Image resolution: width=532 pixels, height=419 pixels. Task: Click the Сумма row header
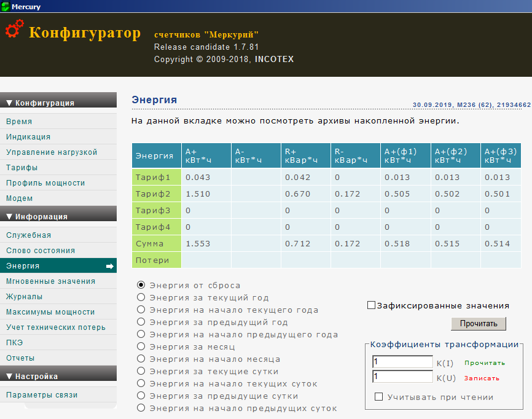click(x=157, y=243)
